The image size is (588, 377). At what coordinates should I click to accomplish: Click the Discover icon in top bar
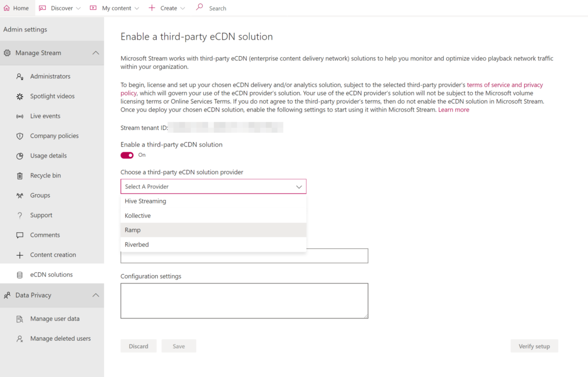pyautogui.click(x=42, y=8)
